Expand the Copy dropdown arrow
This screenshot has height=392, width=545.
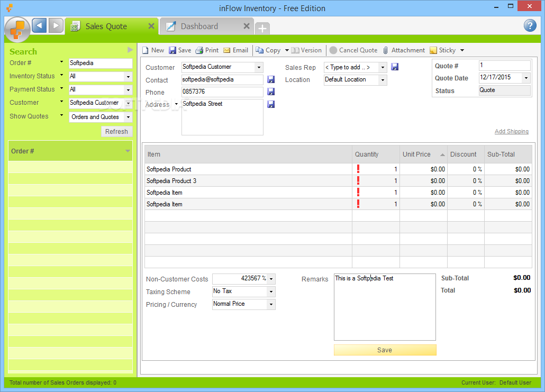point(287,50)
